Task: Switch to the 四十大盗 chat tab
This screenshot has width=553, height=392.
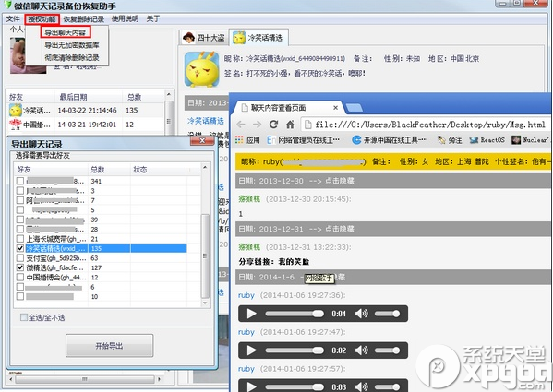Action: pos(204,38)
